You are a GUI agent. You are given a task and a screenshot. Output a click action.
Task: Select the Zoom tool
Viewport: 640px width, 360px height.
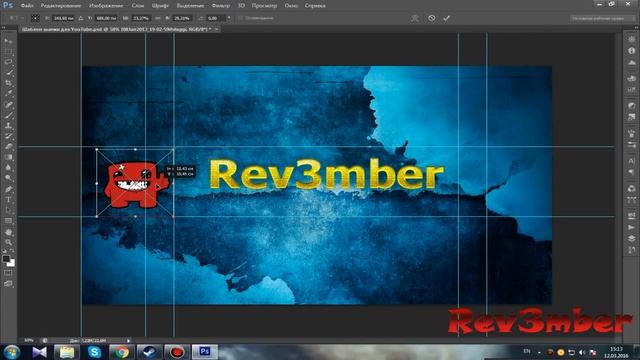pos(8,242)
